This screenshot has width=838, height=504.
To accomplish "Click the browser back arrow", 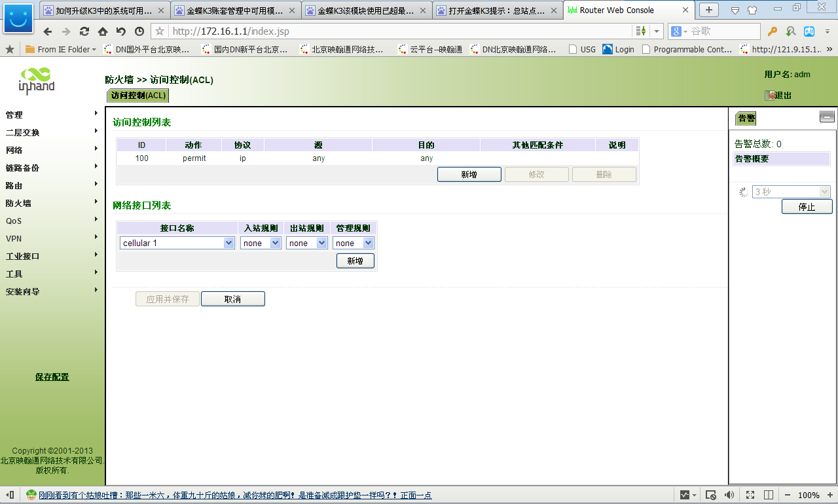I will (48, 31).
